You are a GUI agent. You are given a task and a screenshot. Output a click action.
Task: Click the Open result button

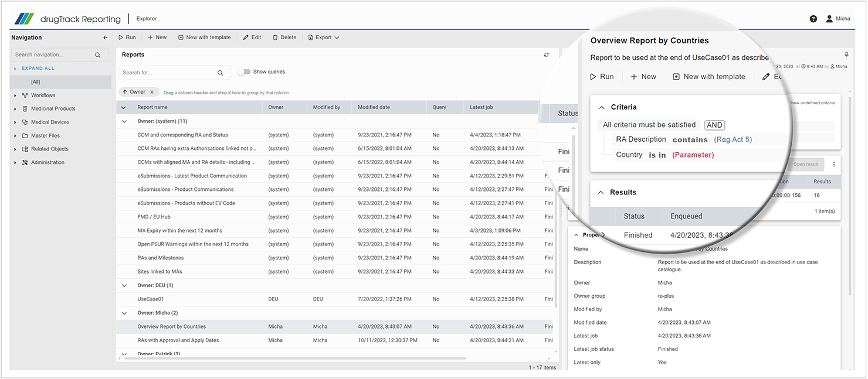[x=806, y=165]
